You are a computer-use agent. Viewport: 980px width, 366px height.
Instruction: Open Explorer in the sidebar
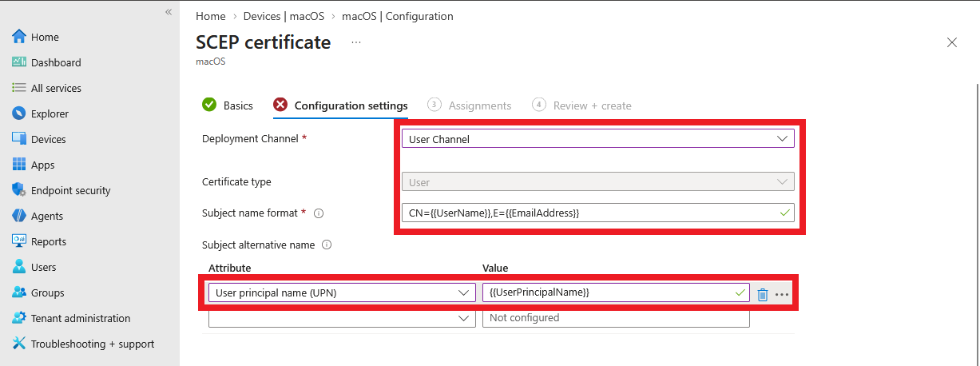point(50,113)
